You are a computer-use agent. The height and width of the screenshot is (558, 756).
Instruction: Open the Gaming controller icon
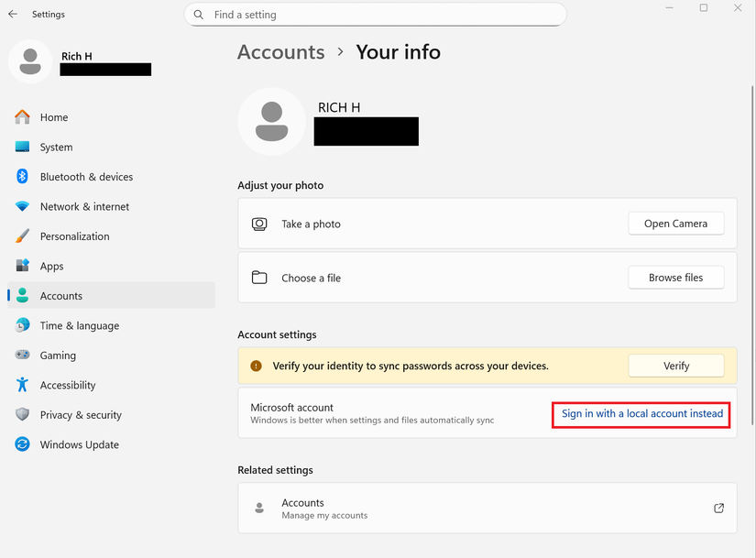[22, 355]
